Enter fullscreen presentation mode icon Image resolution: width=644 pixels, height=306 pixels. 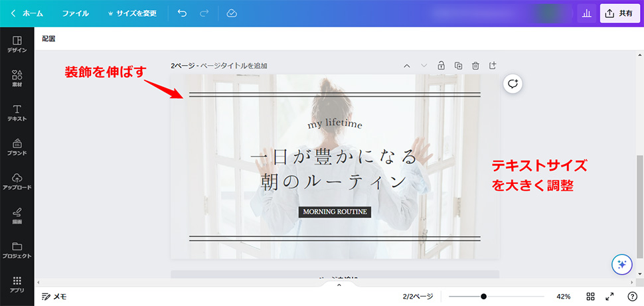610,296
